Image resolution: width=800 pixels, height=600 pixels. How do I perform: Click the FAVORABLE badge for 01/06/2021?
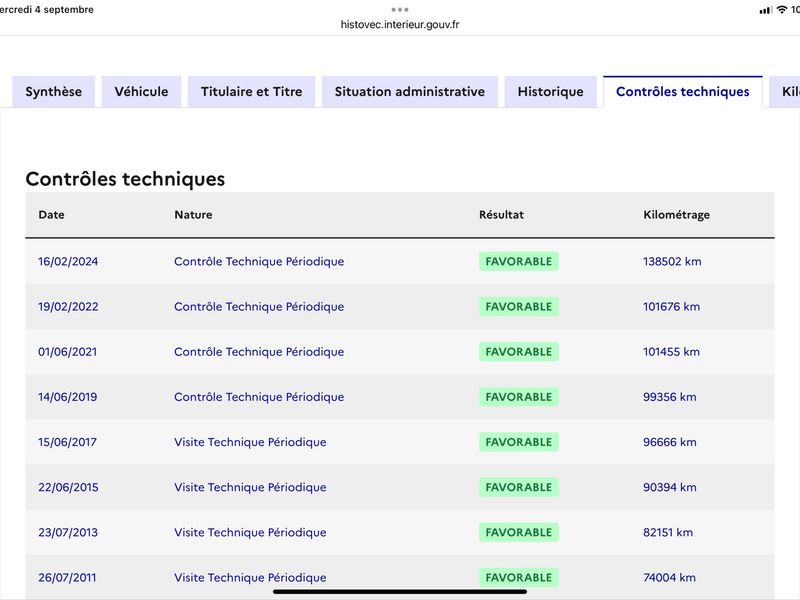pyautogui.click(x=518, y=352)
